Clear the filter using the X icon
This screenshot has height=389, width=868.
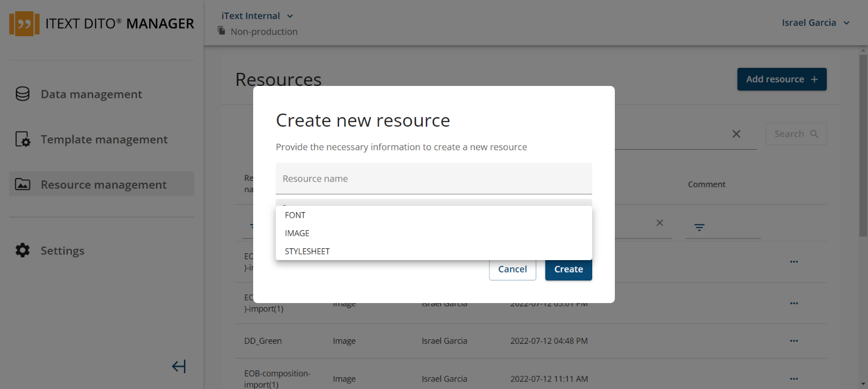[x=659, y=223]
